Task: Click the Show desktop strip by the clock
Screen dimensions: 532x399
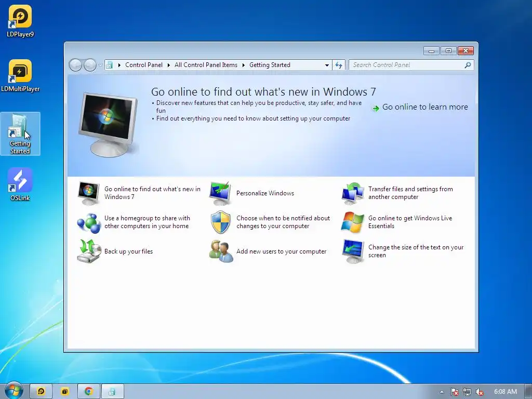Action: click(529, 392)
